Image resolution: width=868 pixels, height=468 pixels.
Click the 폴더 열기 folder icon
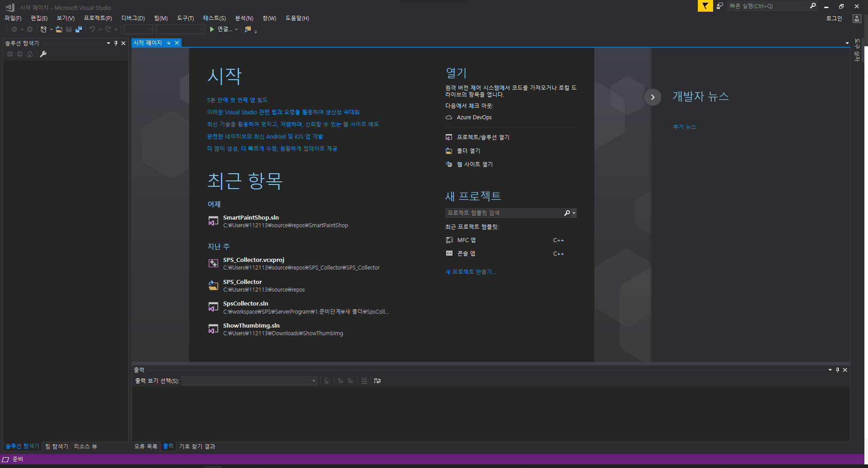(x=449, y=151)
